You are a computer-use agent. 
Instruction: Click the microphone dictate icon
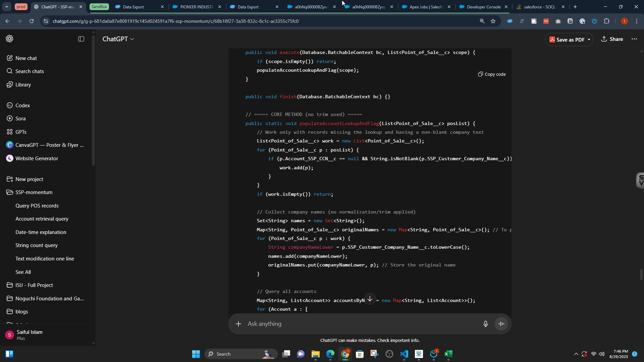(485, 324)
